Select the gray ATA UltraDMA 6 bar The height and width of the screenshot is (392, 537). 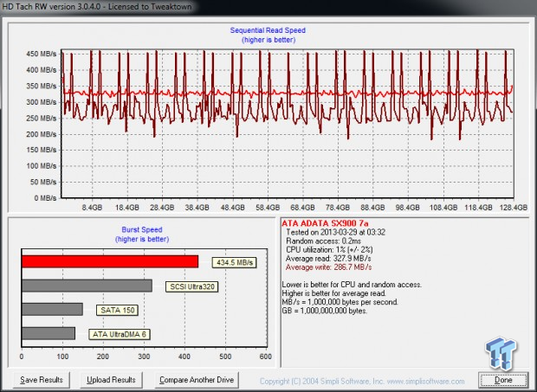(x=49, y=333)
